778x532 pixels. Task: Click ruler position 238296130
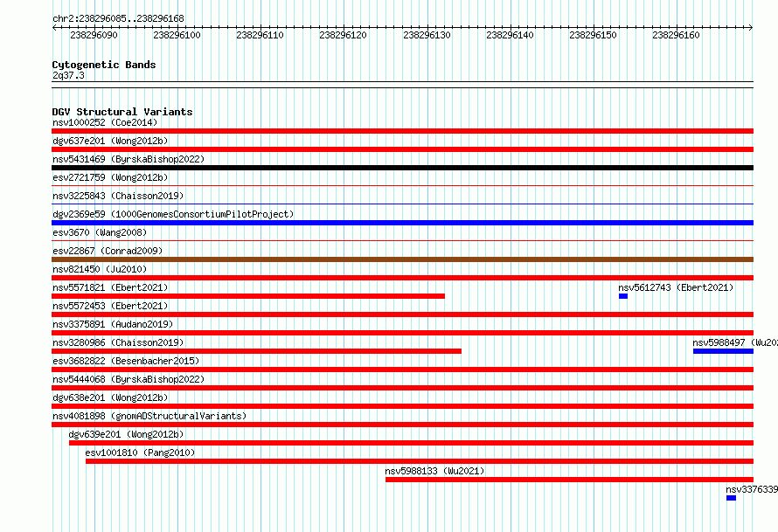click(x=427, y=35)
